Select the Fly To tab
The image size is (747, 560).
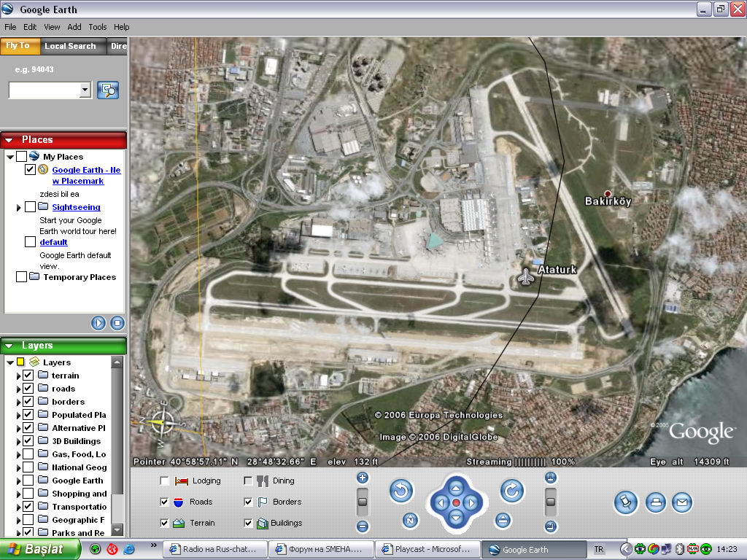[x=18, y=46]
